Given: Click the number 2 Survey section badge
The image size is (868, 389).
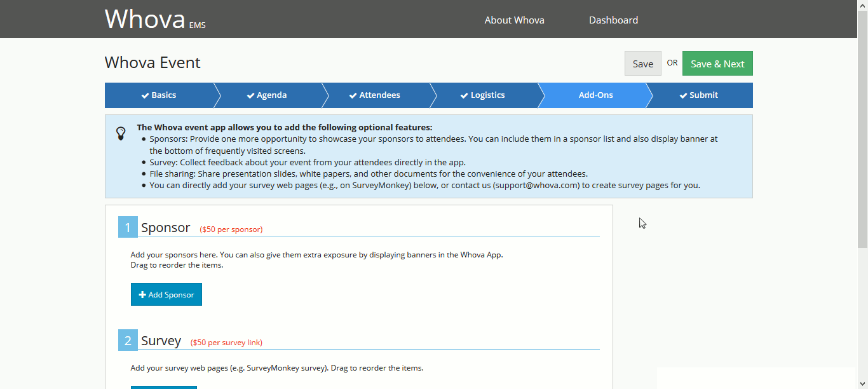Looking at the screenshot, I should [128, 341].
